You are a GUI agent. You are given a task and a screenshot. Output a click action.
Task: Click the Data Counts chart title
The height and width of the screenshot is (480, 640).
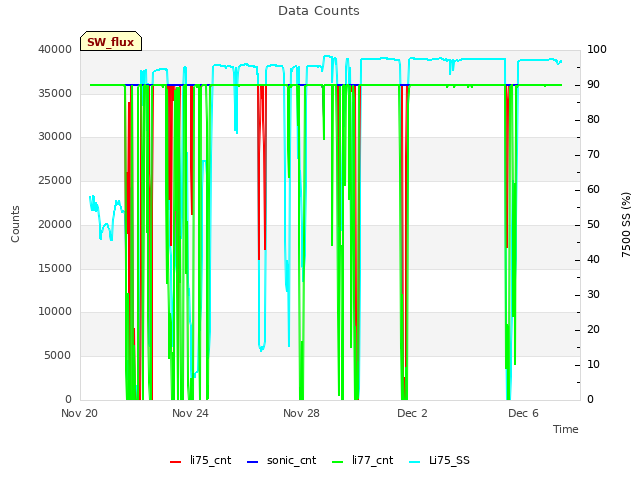(x=319, y=11)
